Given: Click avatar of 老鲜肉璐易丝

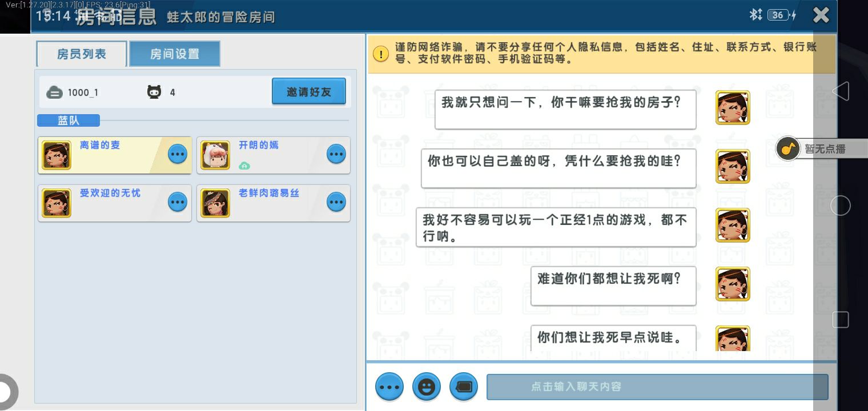Looking at the screenshot, I should pos(215,203).
